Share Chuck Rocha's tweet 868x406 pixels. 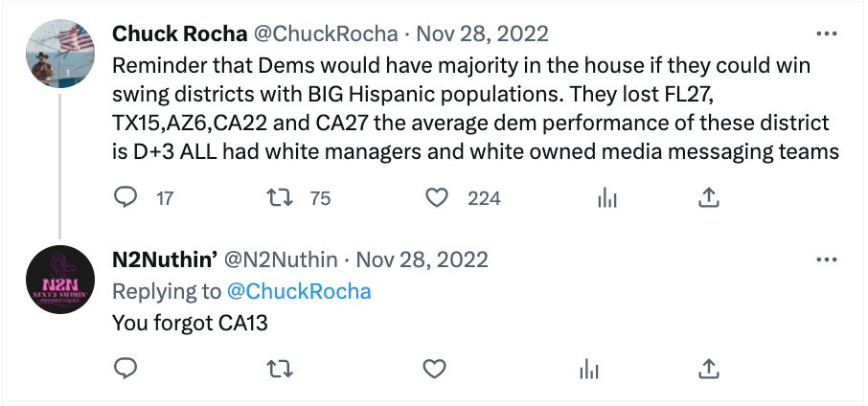708,197
